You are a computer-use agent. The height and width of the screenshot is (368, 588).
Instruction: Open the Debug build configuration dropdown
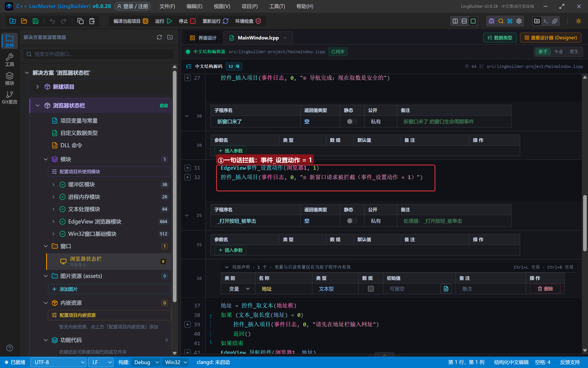[x=146, y=362]
